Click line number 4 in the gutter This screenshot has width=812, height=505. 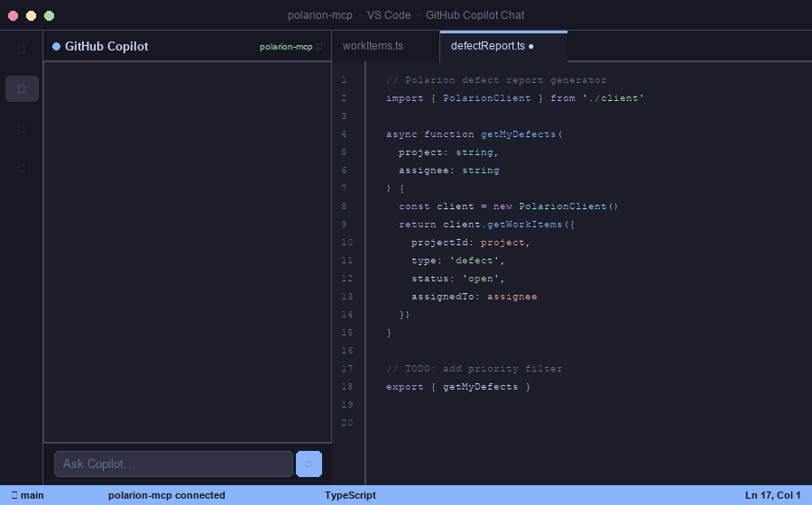[344, 134]
